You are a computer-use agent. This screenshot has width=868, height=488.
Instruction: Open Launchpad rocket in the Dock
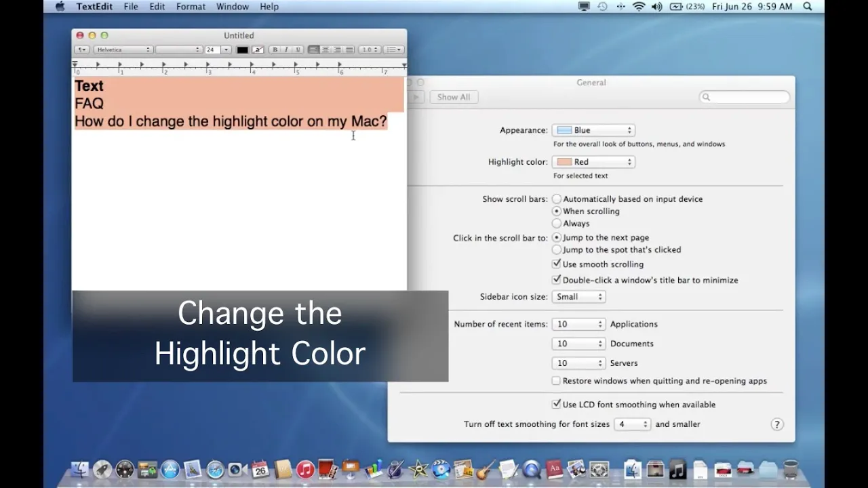coord(102,469)
